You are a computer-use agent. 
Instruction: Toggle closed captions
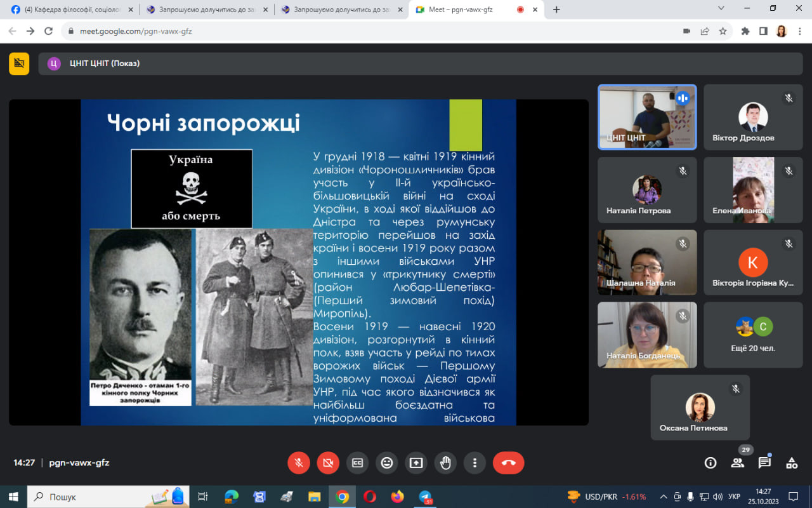tap(357, 463)
